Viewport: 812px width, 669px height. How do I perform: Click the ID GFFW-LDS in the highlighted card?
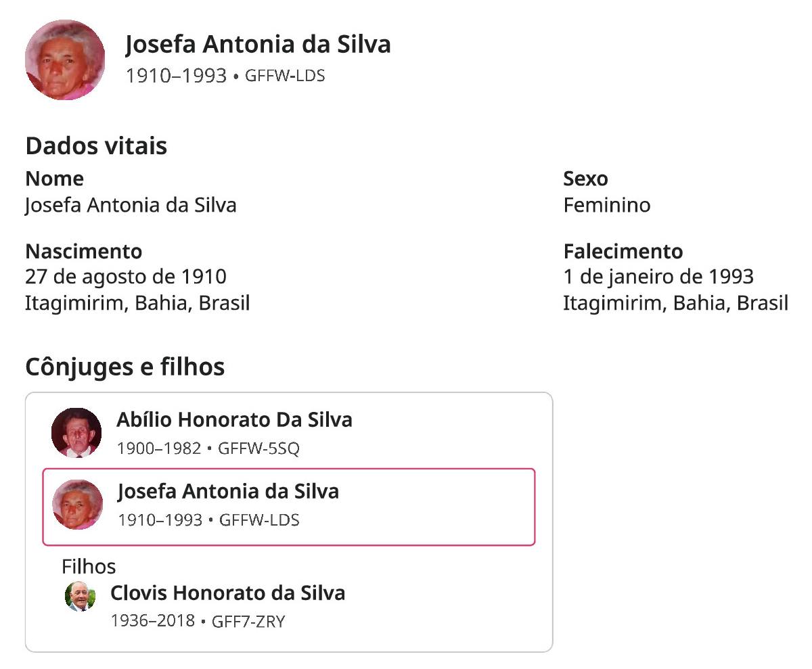[260, 520]
